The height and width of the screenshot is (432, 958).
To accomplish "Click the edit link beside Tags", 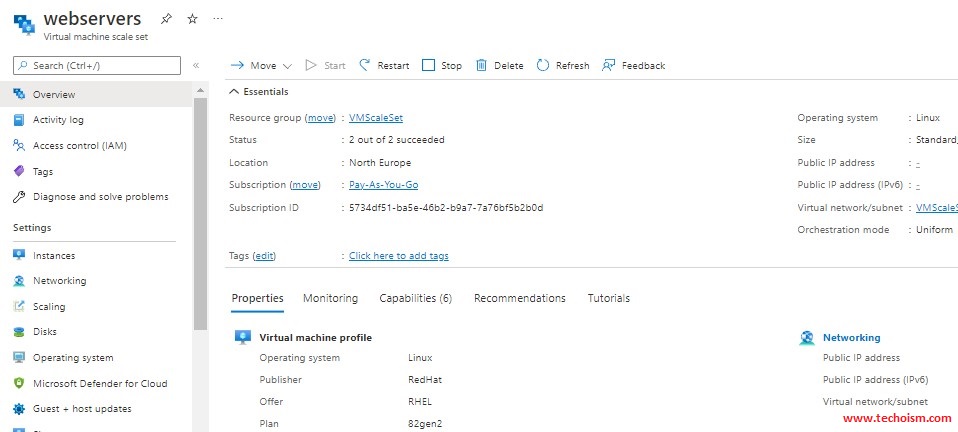I will 264,255.
